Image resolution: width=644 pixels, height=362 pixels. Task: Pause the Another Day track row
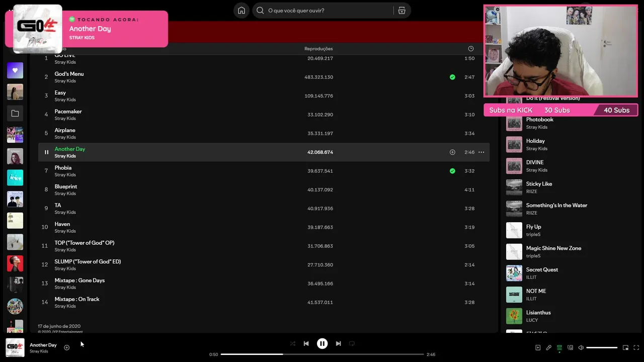46,152
